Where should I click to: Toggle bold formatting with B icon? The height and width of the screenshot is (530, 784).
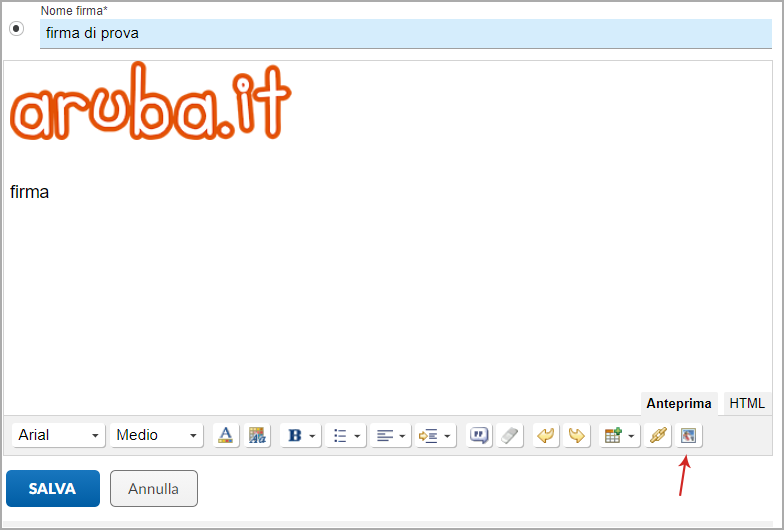pos(295,435)
